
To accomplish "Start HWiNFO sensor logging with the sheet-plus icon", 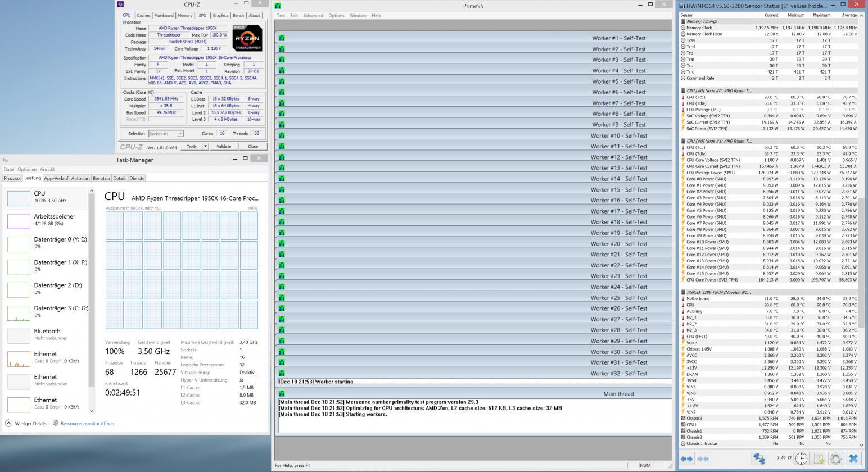I will 819,459.
